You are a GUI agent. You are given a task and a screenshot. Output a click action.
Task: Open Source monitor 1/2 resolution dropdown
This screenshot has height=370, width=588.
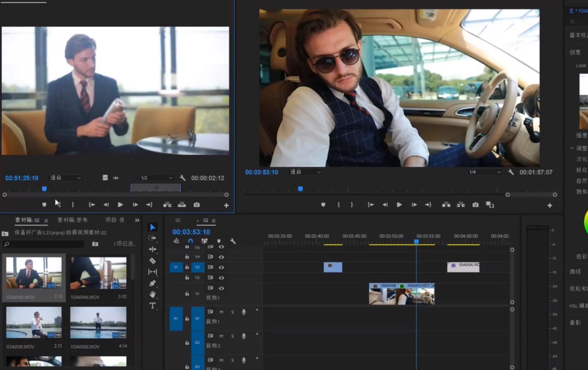(x=156, y=178)
